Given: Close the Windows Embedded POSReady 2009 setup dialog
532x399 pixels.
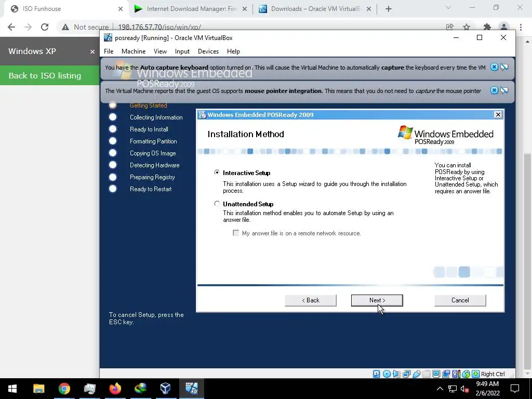Looking at the screenshot, I should click(x=498, y=115).
